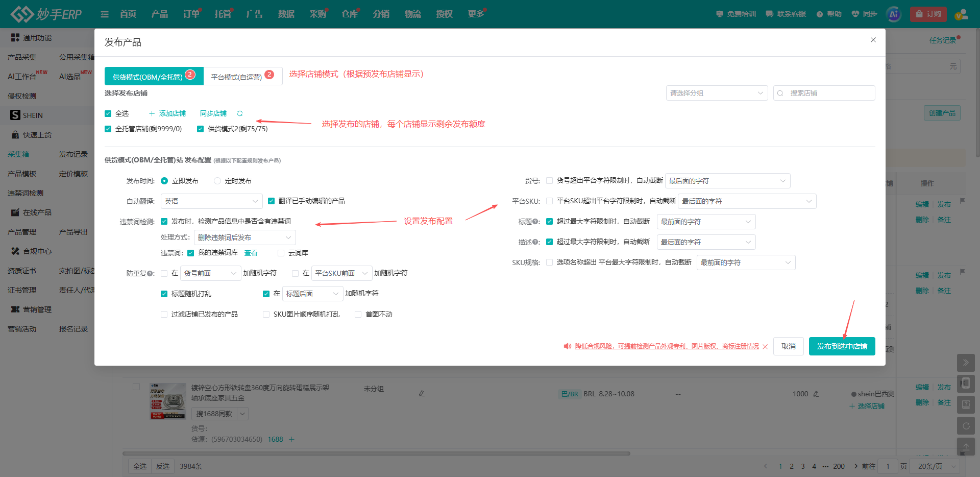Toggle the hamburger menu icon
The image size is (980, 477).
[x=105, y=14]
